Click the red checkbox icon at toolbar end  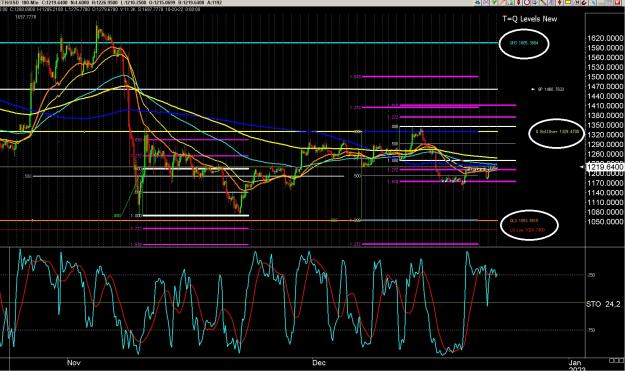(x=617, y=2)
